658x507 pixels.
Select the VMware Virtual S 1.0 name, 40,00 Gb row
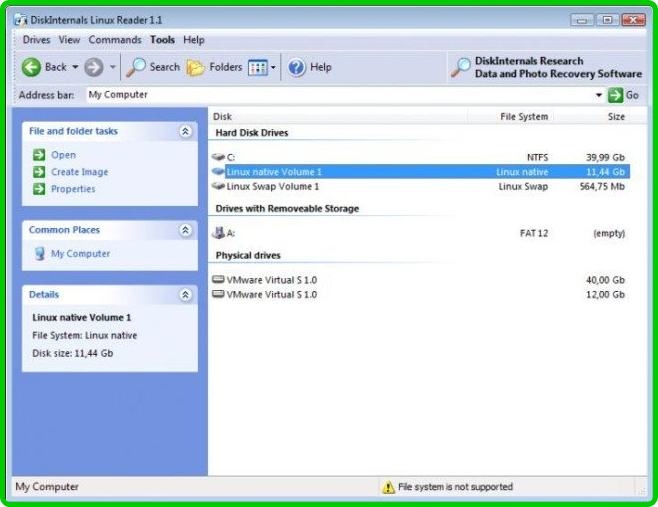[272, 280]
